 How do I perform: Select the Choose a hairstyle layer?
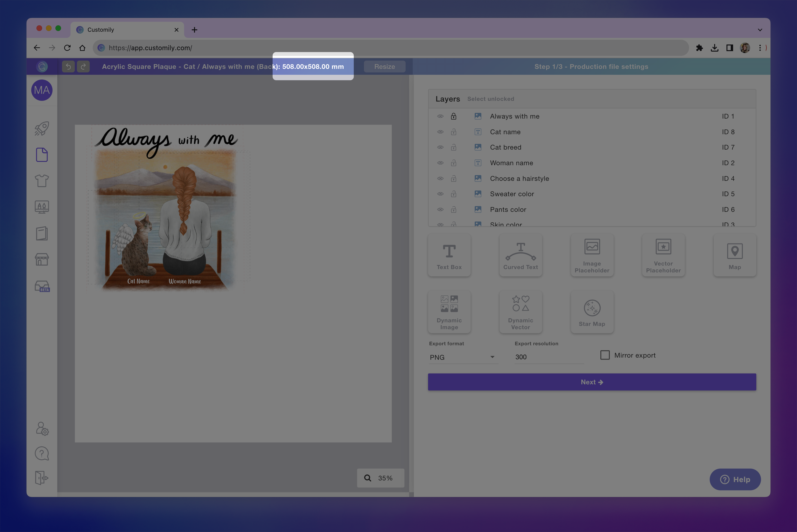click(x=519, y=178)
